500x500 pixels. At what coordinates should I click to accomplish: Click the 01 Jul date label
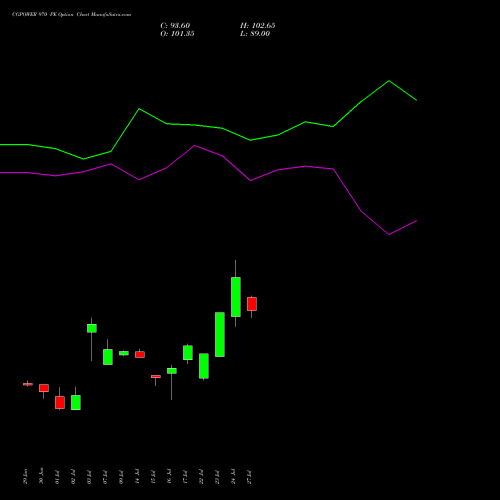point(58,477)
